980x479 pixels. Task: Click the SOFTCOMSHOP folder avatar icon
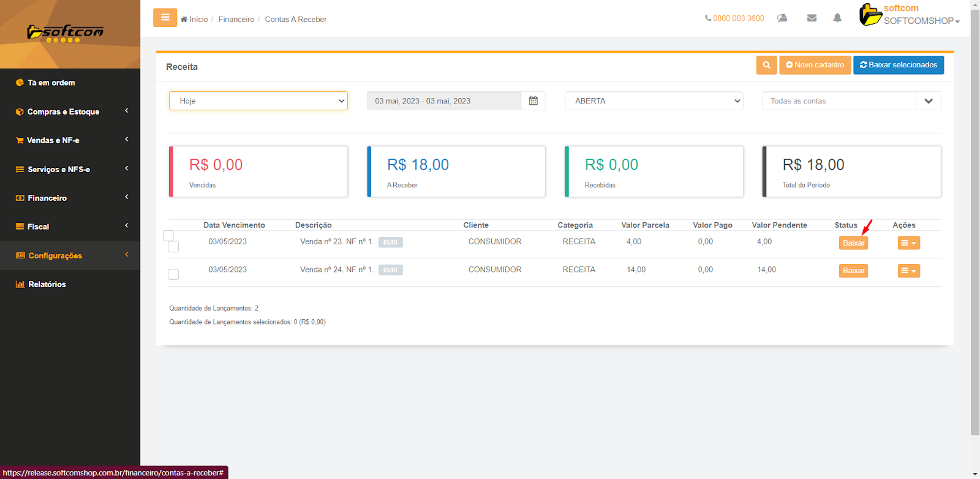click(870, 15)
